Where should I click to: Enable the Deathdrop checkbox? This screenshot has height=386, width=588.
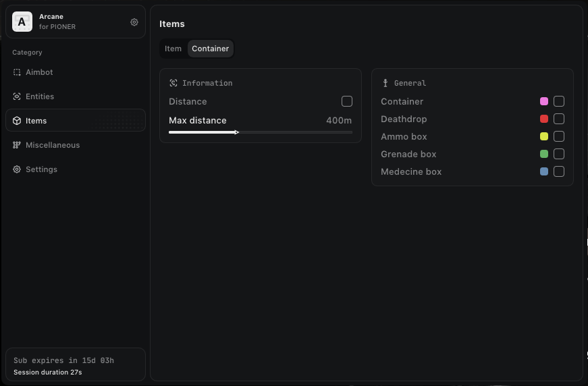[559, 119]
